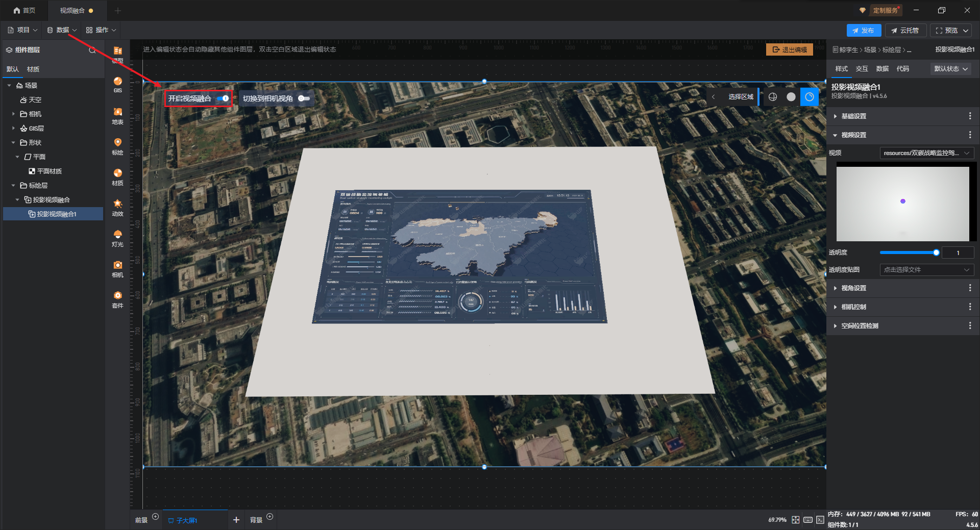Toggle the 切换到相机视角 switch
This screenshot has height=530, width=980.
point(304,98)
